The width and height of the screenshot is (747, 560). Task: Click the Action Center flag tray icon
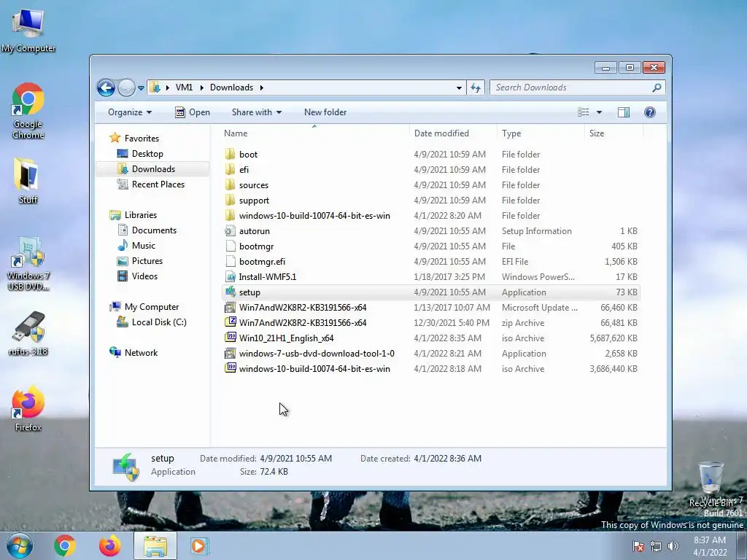(x=638, y=546)
